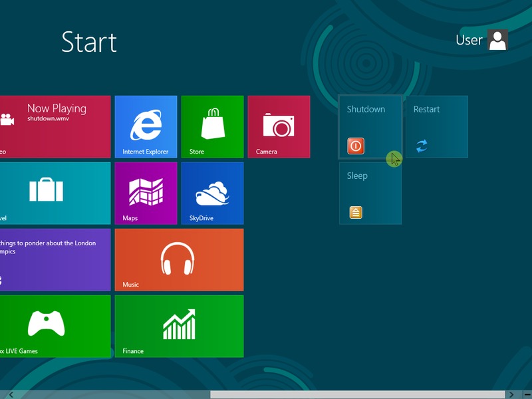Viewport: 532px width, 399px height.
Task: Open the Travel suitcase tile
Action: pyautogui.click(x=55, y=193)
